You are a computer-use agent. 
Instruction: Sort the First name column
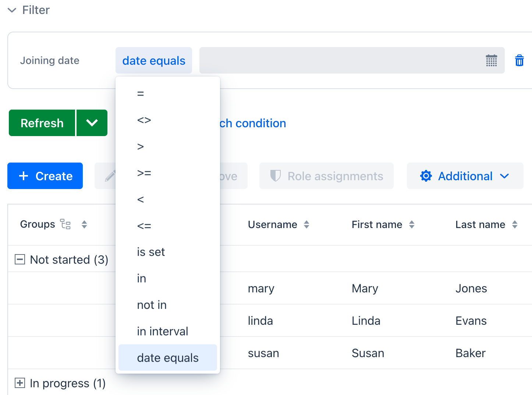(x=412, y=224)
